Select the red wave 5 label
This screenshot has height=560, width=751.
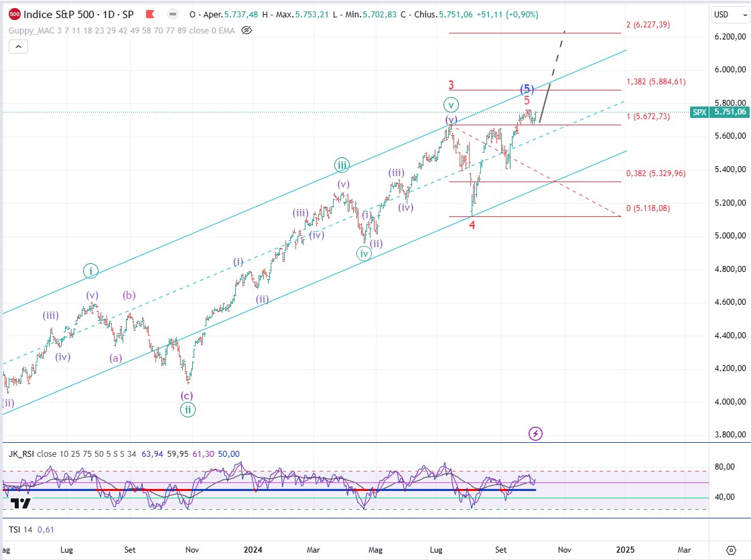tap(527, 100)
